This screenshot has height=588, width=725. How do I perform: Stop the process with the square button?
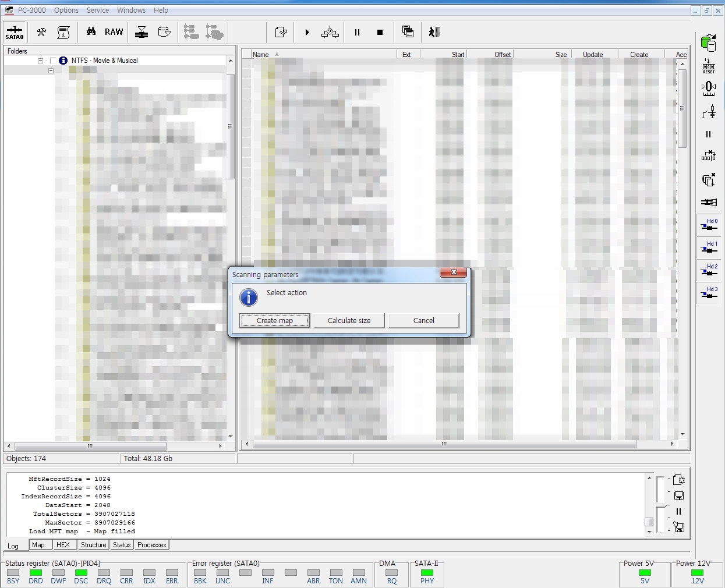(380, 32)
